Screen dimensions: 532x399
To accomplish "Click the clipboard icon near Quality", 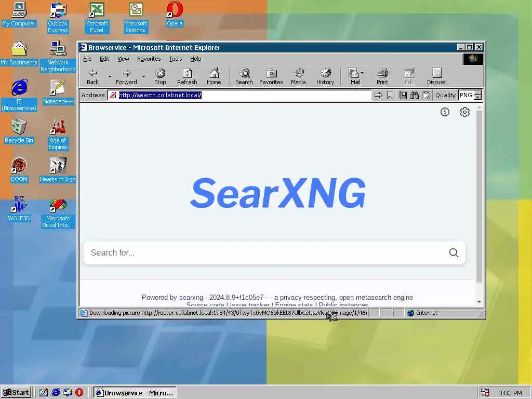I will 426,96.
